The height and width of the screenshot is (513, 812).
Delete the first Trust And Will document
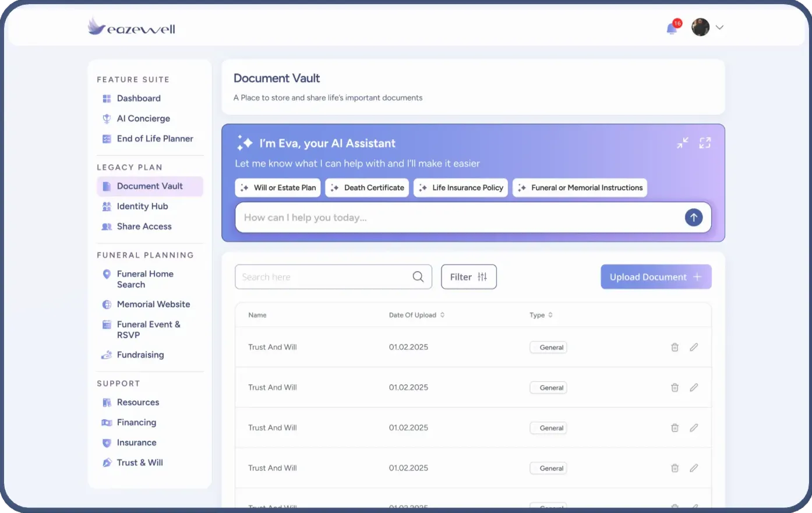675,347
